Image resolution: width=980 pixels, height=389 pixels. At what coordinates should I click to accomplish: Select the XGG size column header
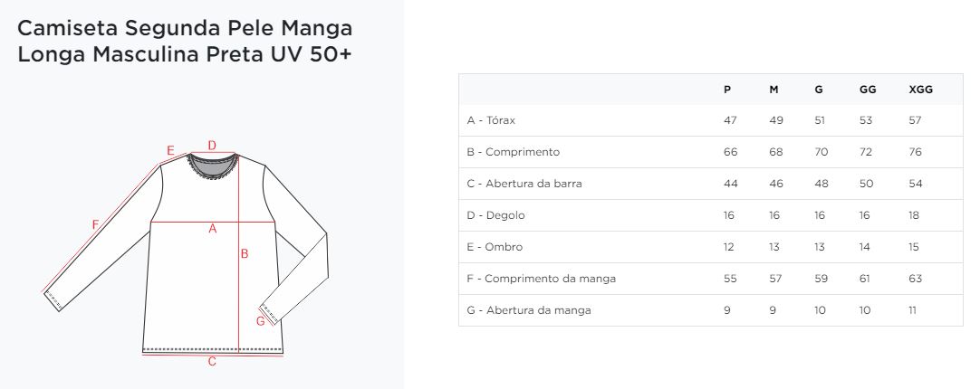pos(920,90)
